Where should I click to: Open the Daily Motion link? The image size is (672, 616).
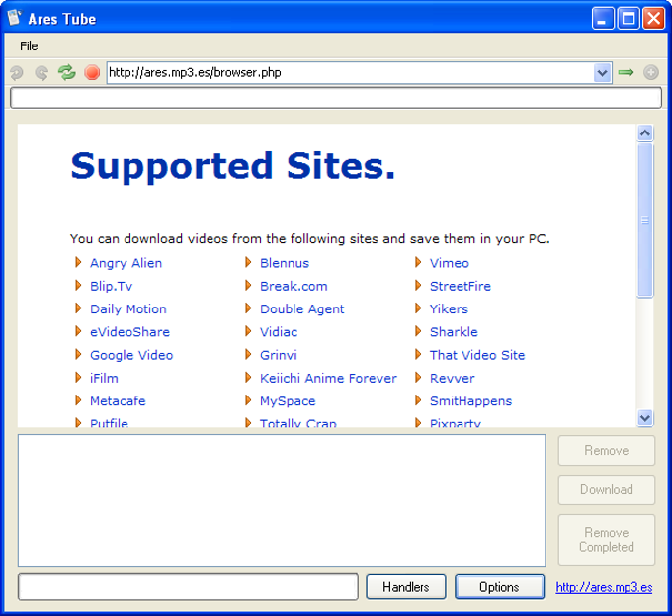click(128, 309)
